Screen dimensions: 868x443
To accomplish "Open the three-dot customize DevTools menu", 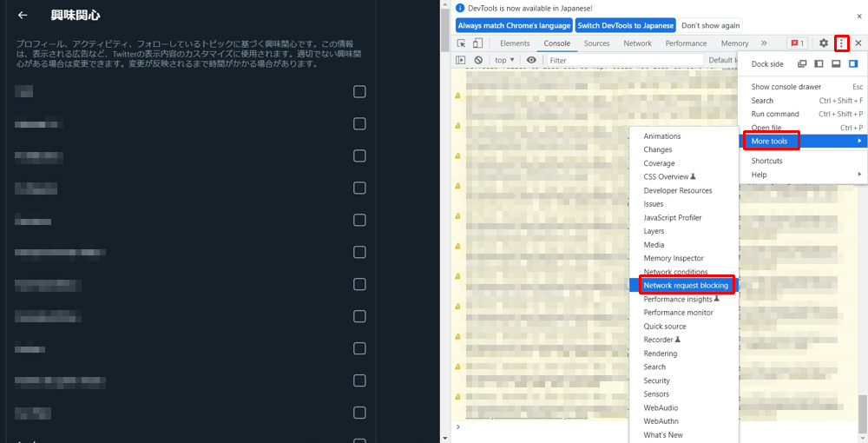I will pos(841,43).
